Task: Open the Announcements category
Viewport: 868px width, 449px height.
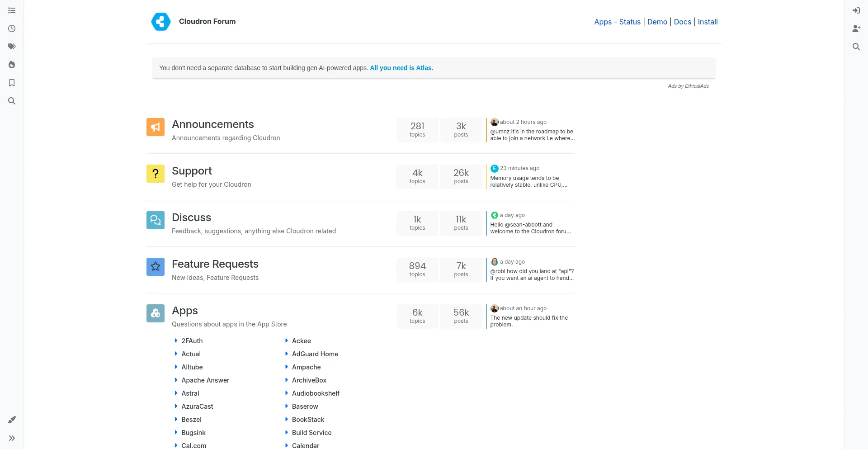Action: (x=212, y=124)
